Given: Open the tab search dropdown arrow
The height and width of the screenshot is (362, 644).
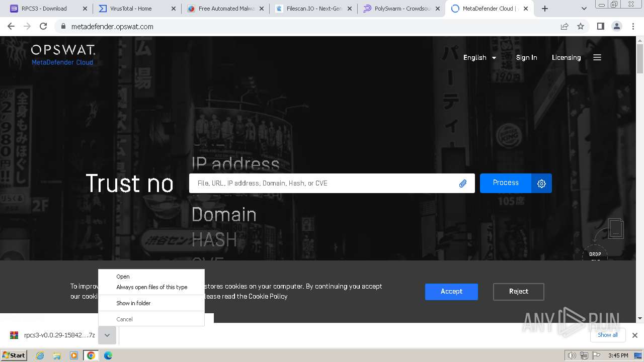Looking at the screenshot, I should pos(584,9).
